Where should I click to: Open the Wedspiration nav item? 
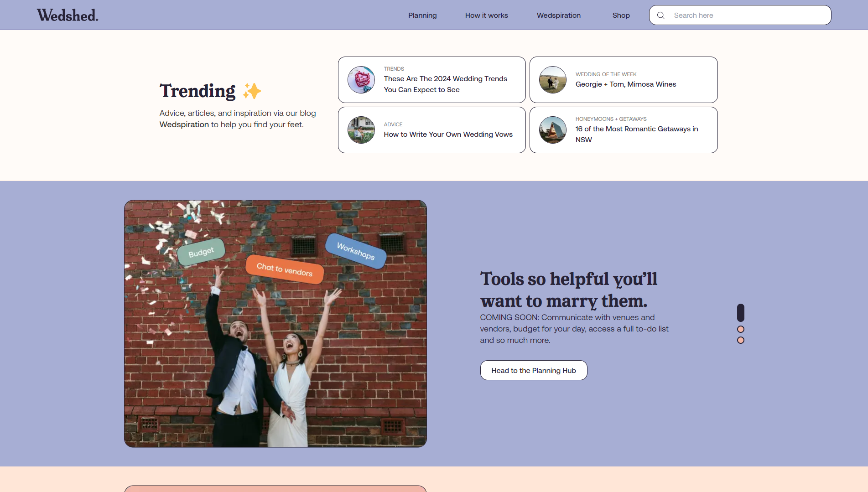point(558,16)
